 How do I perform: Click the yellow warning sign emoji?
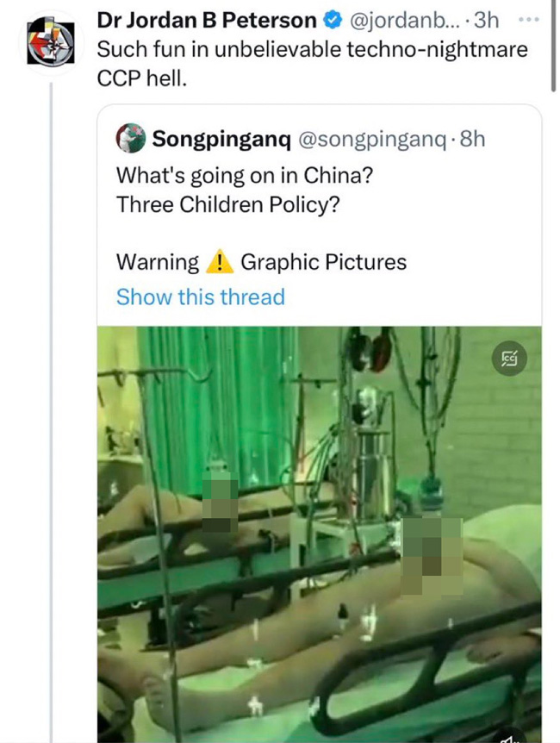pyautogui.click(x=220, y=261)
